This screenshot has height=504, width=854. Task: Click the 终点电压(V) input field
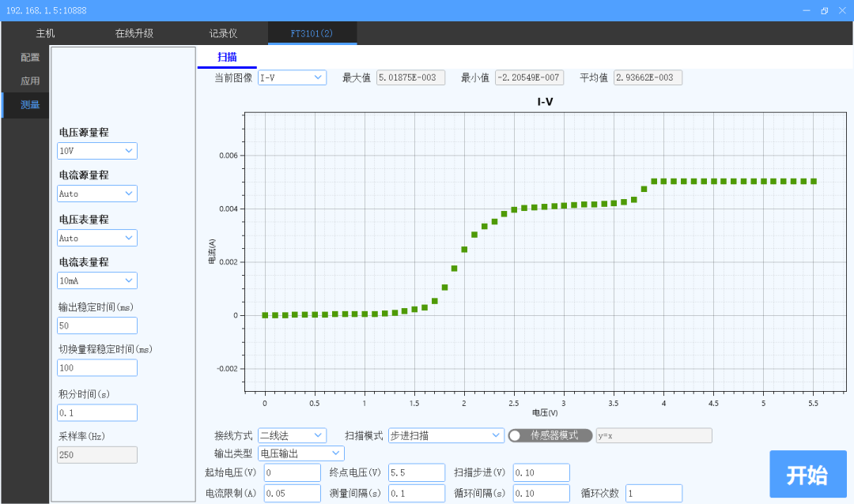tap(417, 472)
